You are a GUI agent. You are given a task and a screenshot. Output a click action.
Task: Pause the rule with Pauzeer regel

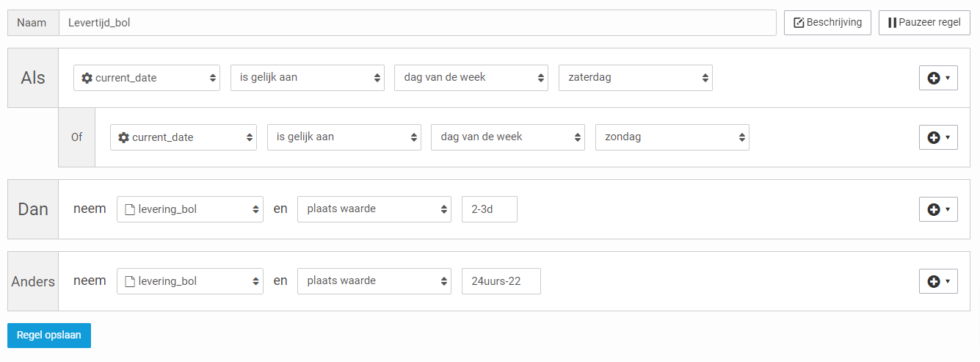[x=924, y=23]
